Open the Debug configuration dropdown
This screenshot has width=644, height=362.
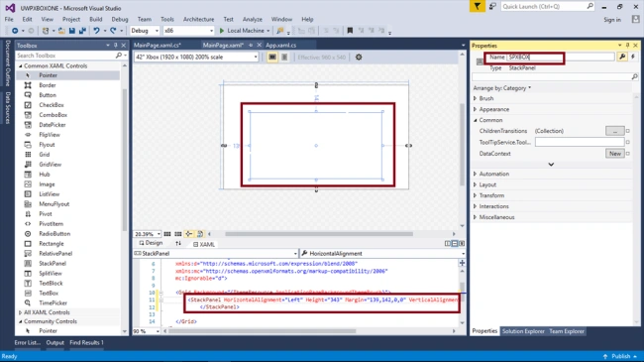point(145,31)
